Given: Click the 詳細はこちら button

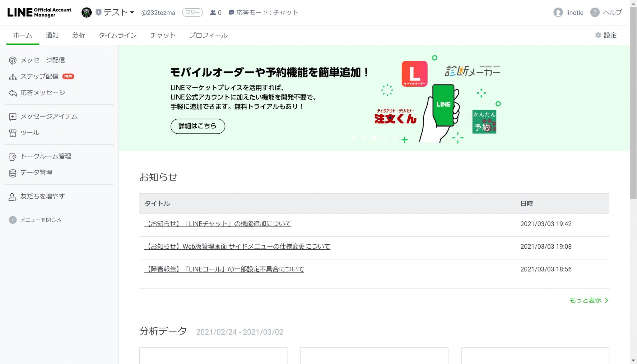Looking at the screenshot, I should click(198, 126).
